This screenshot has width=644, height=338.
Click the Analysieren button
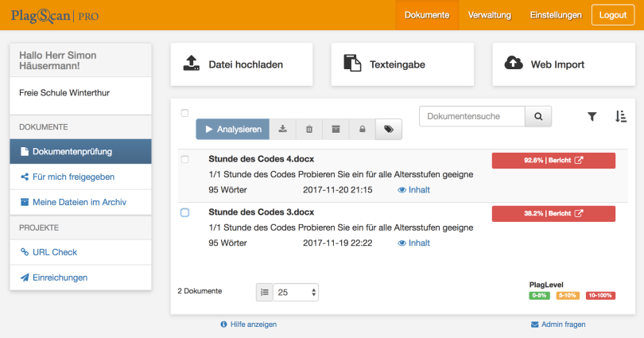[x=233, y=129]
